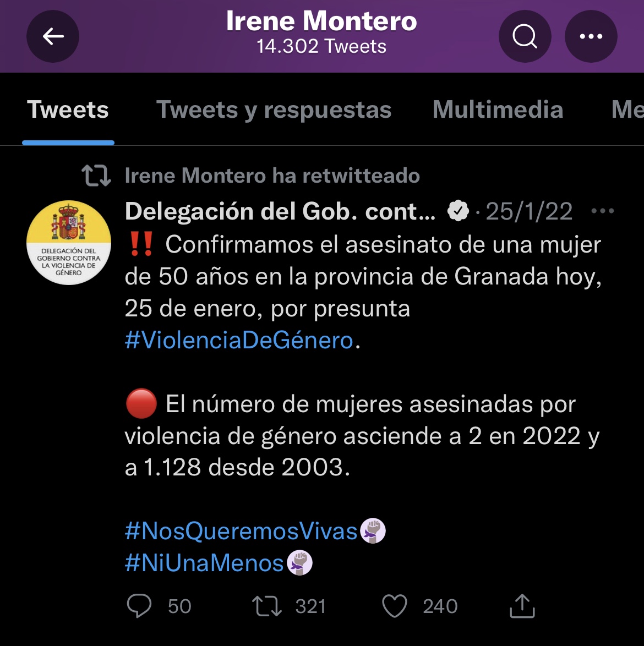This screenshot has height=646, width=644.
Task: Tap the retweeted indicator icon above tweet
Action: (96, 176)
